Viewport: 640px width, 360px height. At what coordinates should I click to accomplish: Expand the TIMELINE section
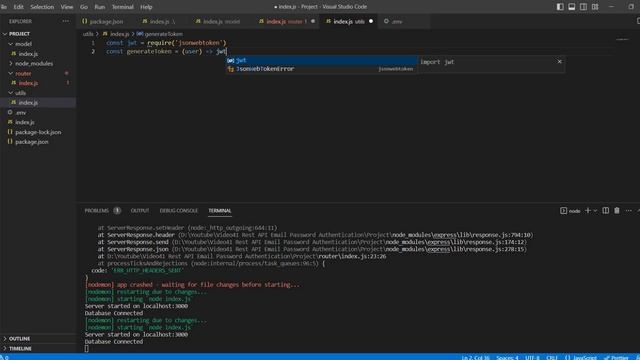(20, 349)
